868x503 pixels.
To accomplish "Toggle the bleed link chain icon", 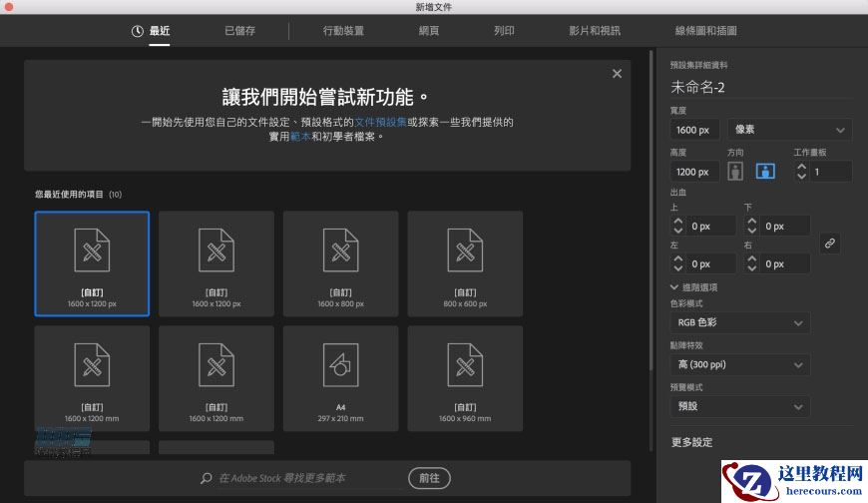I will tap(829, 244).
